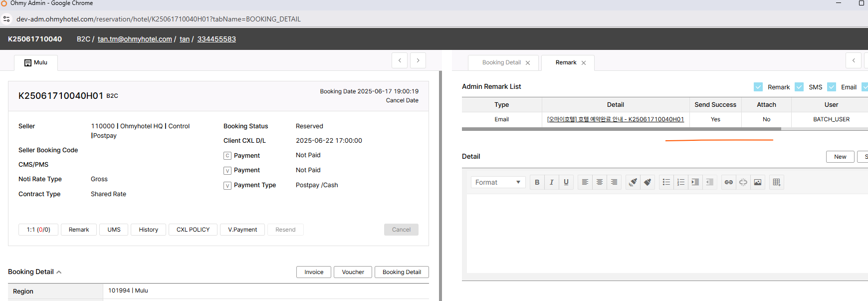The width and height of the screenshot is (868, 301).
Task: Uncheck the SMS filter checkbox
Action: (x=799, y=87)
